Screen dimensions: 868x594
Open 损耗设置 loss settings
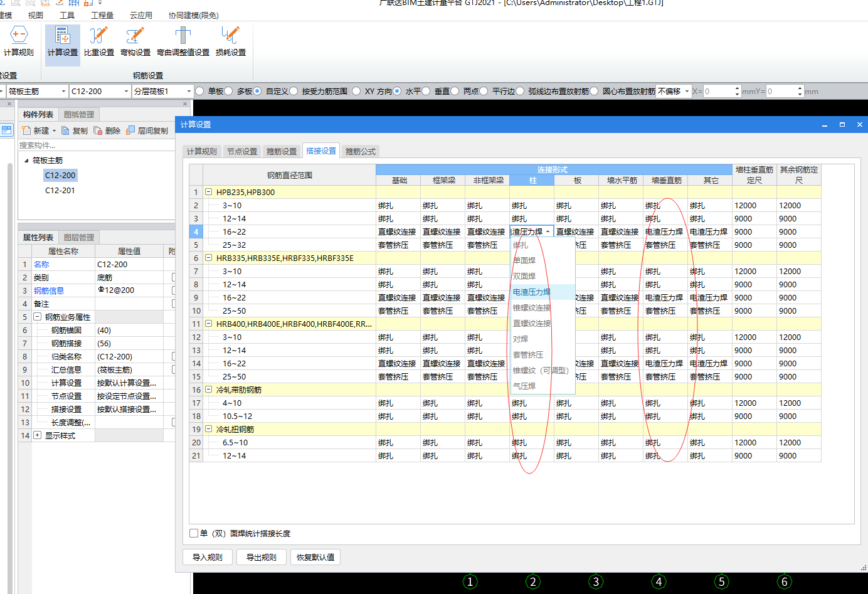pos(231,43)
